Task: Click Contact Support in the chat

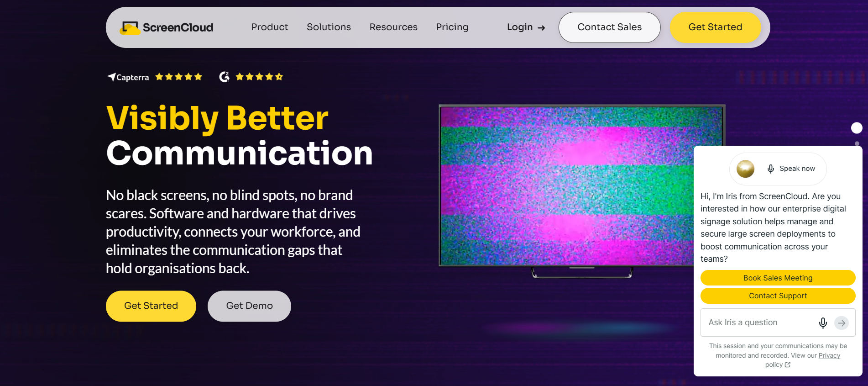Action: coord(778,296)
